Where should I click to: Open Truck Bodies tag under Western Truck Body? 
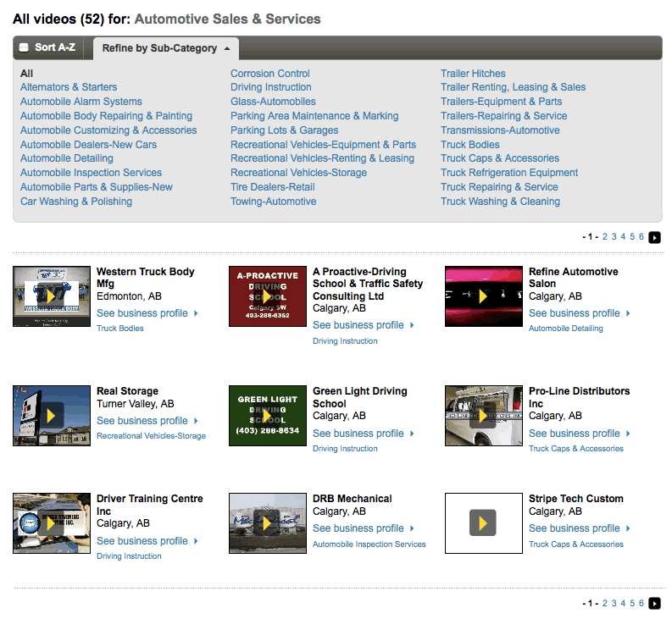pos(120,329)
